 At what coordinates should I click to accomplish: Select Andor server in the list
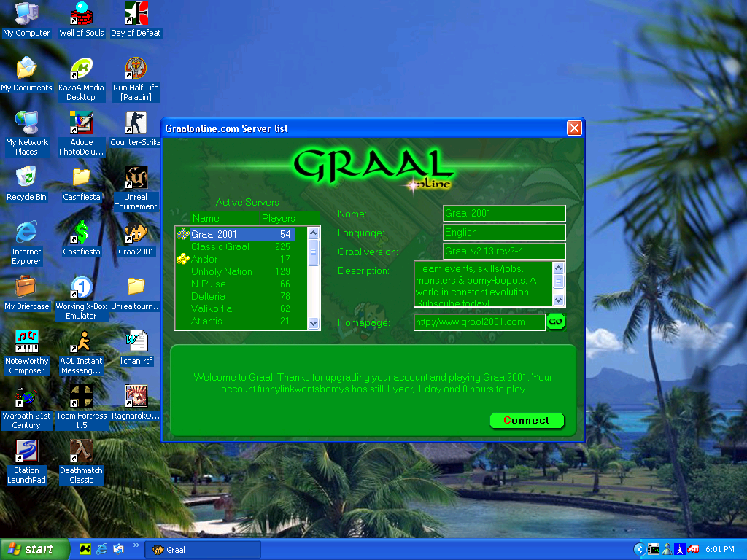click(236, 259)
